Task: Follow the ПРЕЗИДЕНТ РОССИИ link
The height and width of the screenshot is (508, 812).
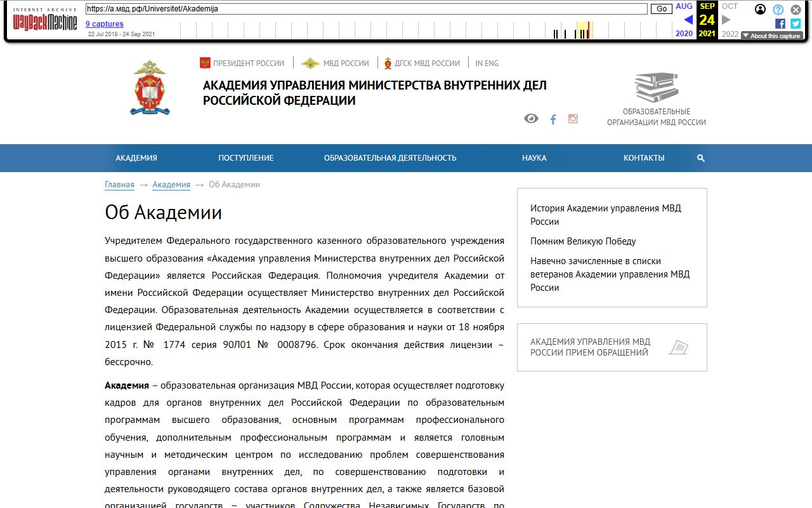Action: click(242, 63)
